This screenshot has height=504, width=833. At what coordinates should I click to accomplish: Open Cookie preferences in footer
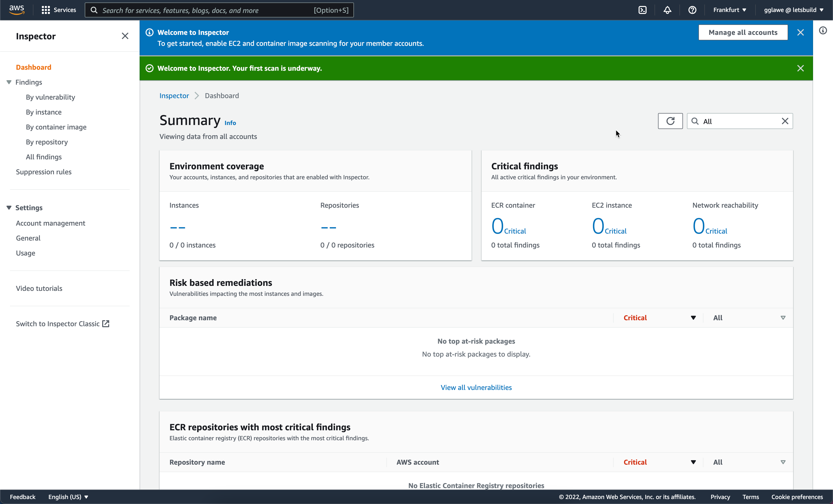pyautogui.click(x=797, y=497)
